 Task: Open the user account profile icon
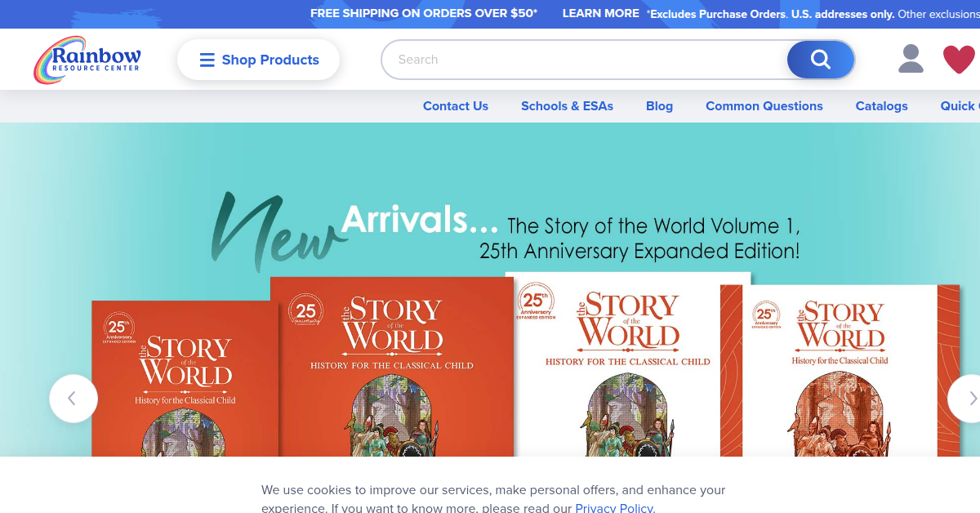[911, 59]
